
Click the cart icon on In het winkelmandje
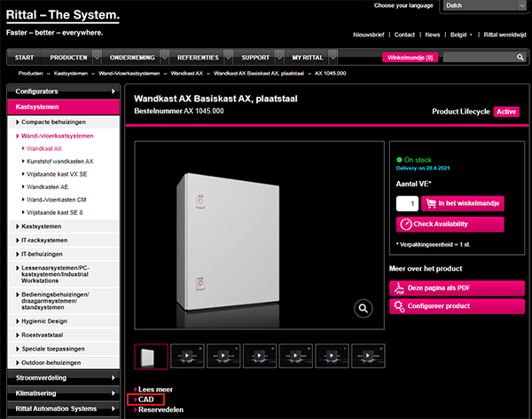tap(428, 203)
